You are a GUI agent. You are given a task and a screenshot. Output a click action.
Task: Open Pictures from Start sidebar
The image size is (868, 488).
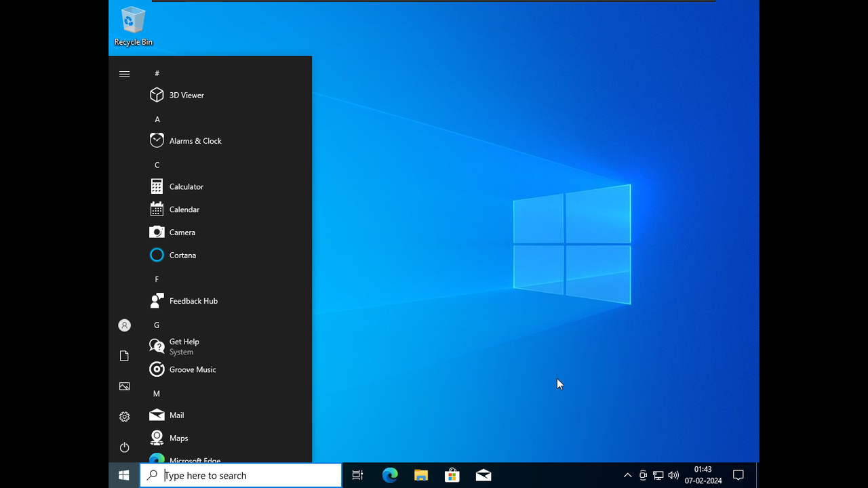(x=124, y=386)
